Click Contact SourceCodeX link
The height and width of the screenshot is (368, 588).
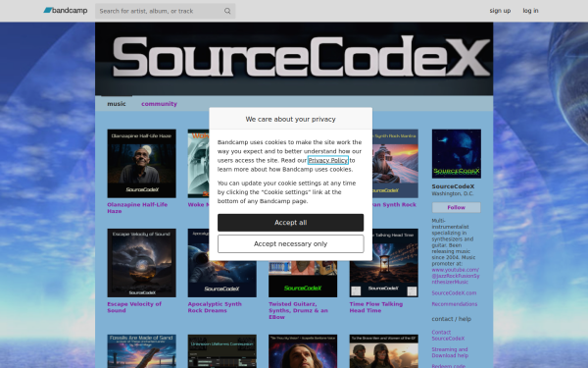(448, 336)
